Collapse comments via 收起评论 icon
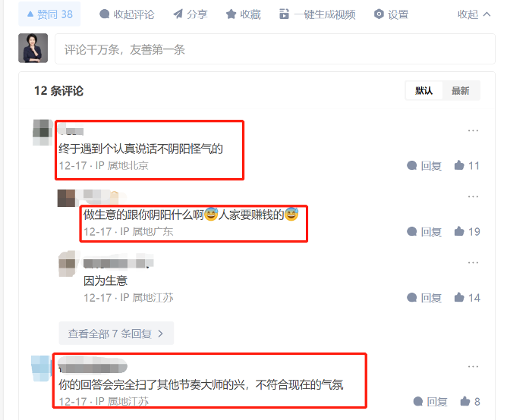The image size is (507, 420). point(104,14)
